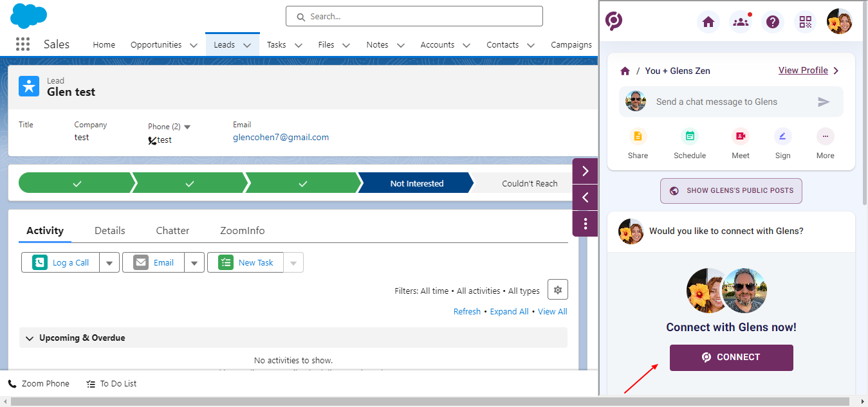The image size is (868, 407).
Task: Open the Campaigns nav tab
Action: [x=571, y=45]
